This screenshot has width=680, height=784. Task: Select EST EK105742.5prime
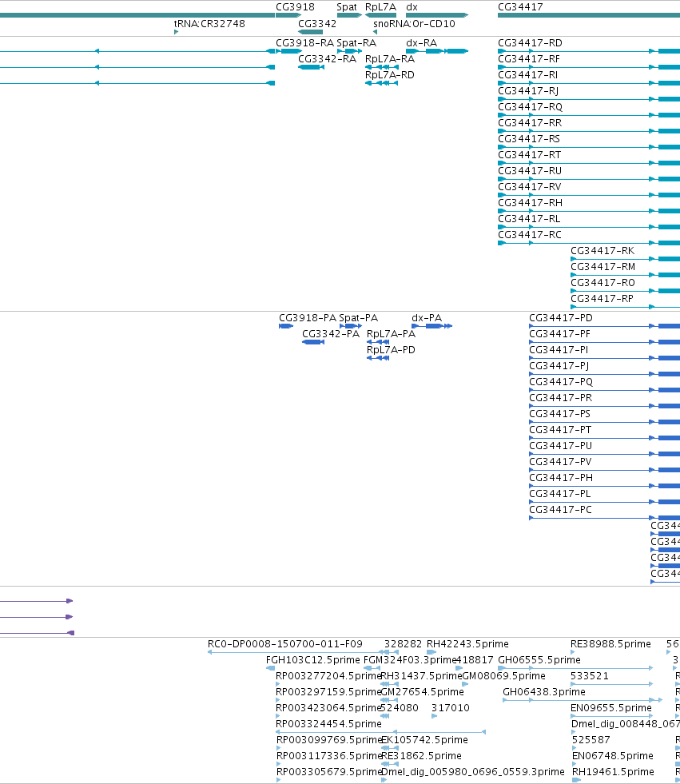tap(424, 740)
